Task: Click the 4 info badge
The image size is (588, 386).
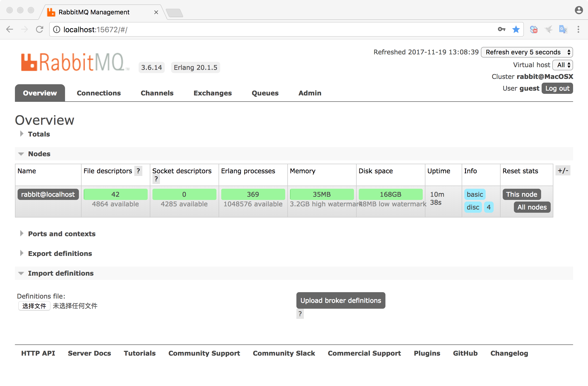Action: pyautogui.click(x=489, y=207)
